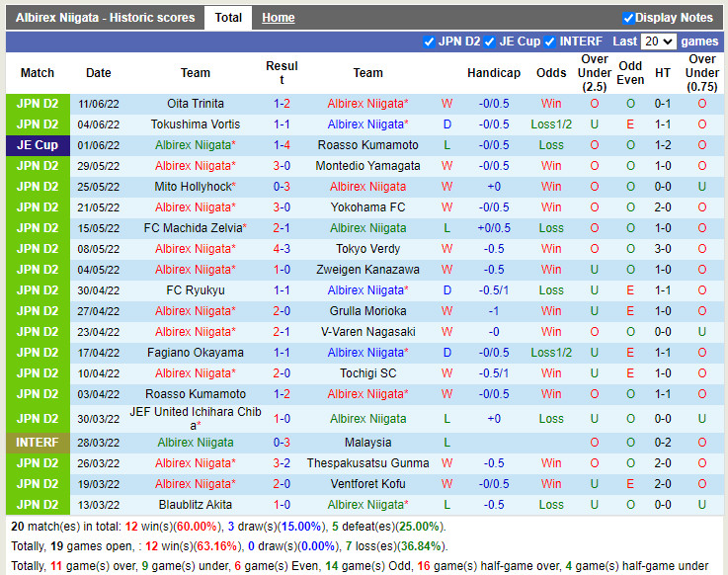Click the JE Cup league label
Image resolution: width=728 pixels, height=575 pixels.
click(38, 145)
